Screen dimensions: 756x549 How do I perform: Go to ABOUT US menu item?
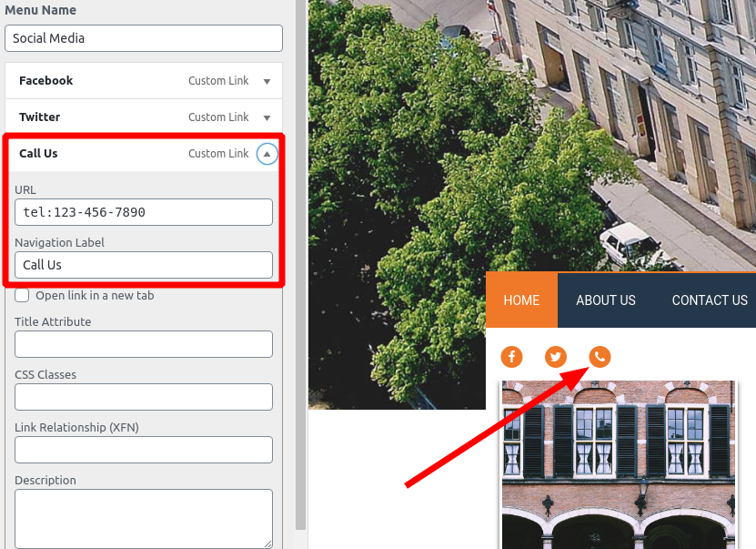(x=606, y=300)
